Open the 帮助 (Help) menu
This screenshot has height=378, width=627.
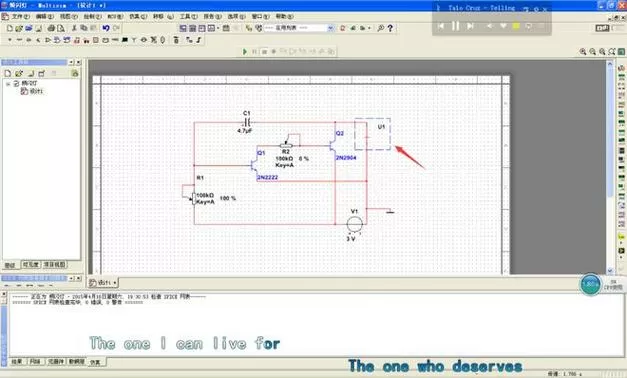coord(284,16)
